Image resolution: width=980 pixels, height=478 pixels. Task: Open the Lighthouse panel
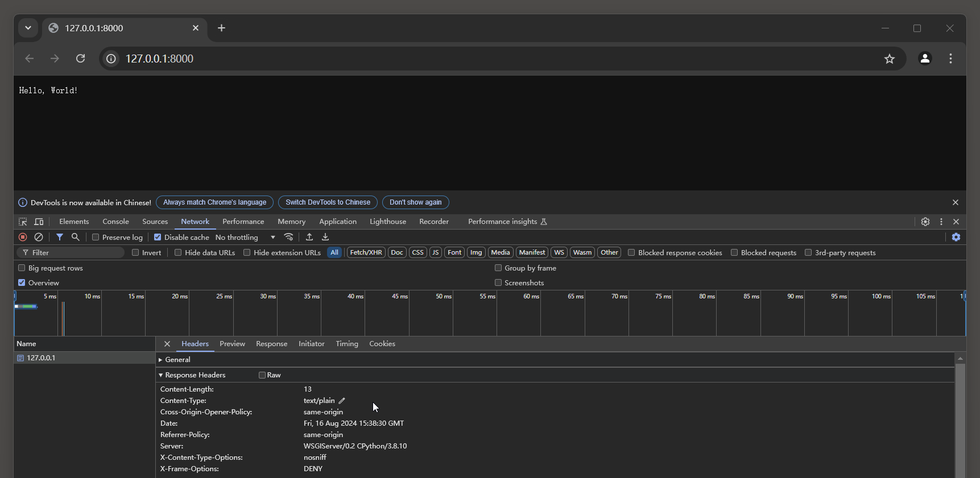(388, 222)
